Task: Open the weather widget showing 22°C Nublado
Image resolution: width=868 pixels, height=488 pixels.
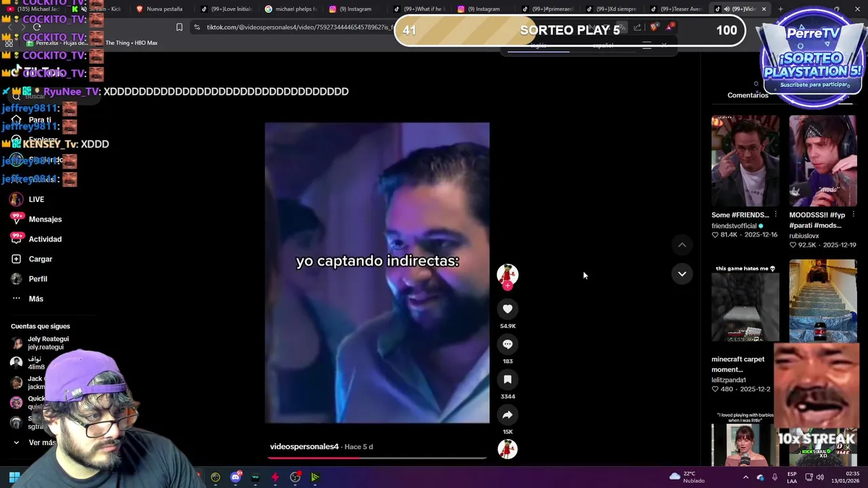Action: pyautogui.click(x=688, y=477)
